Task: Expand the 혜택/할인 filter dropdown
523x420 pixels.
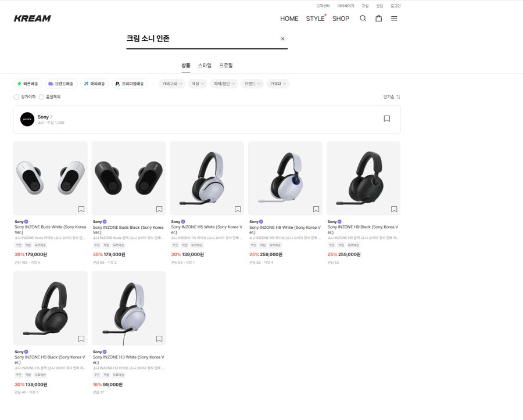Action: (x=224, y=84)
